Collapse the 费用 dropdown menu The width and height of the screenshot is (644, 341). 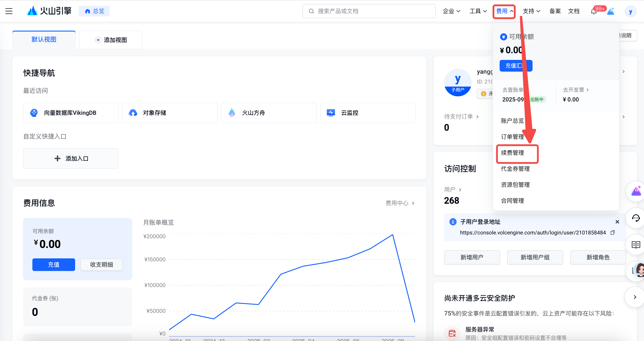(504, 11)
